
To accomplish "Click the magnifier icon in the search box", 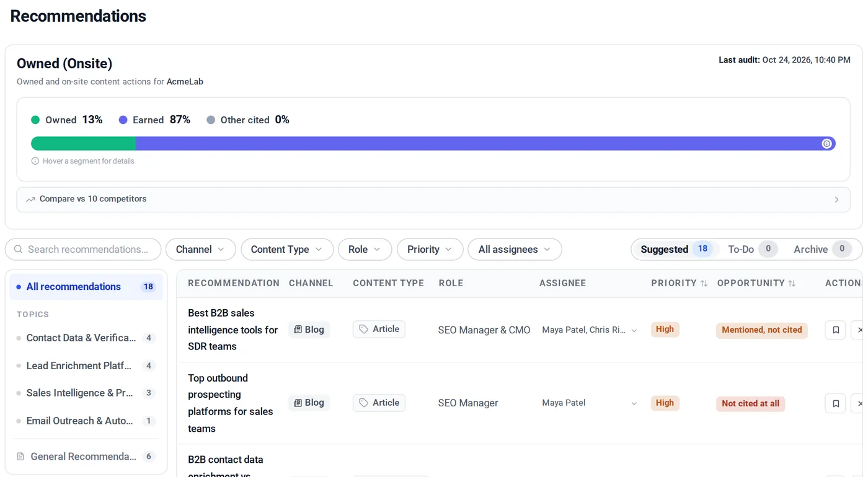I will tap(17, 249).
